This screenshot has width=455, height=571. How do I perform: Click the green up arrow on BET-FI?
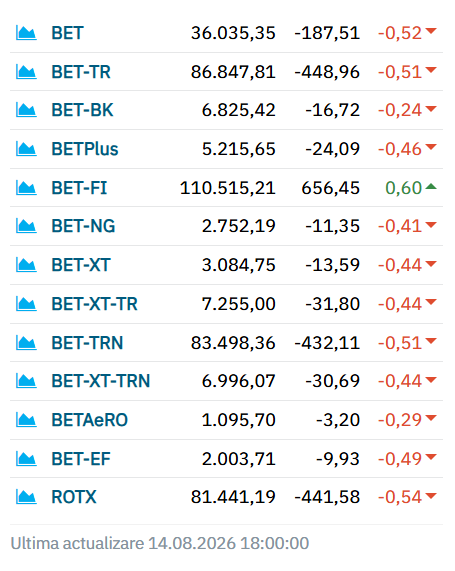coord(431,186)
